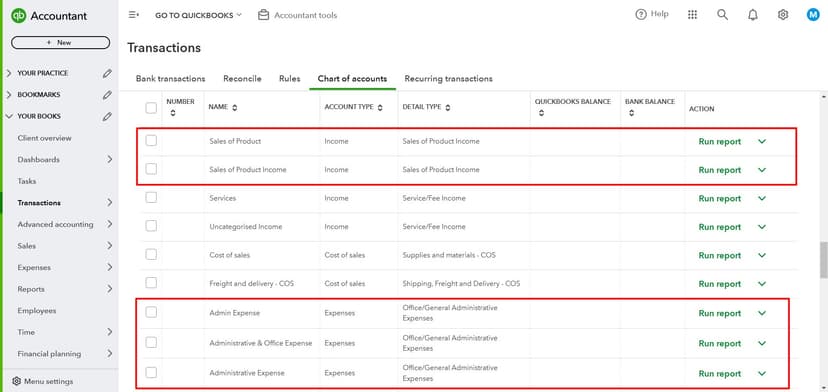Run report for Freight and delivery - COS
Viewport: 828px width, 392px height.
point(720,284)
